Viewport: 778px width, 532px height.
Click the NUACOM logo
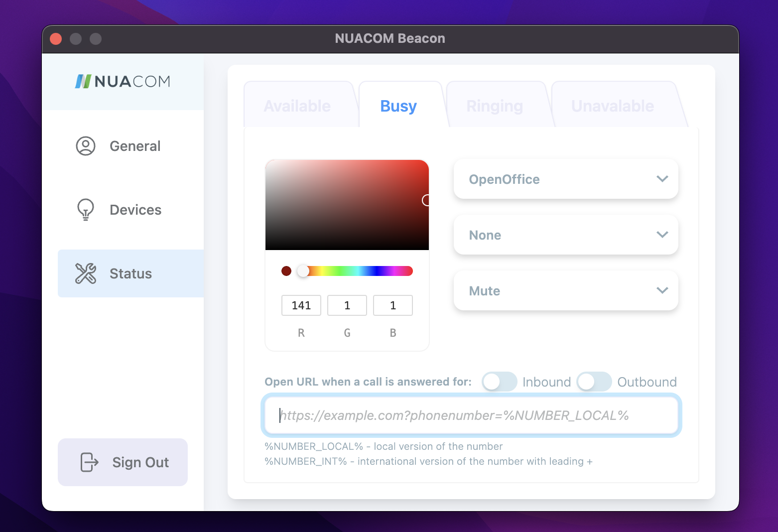[123, 81]
